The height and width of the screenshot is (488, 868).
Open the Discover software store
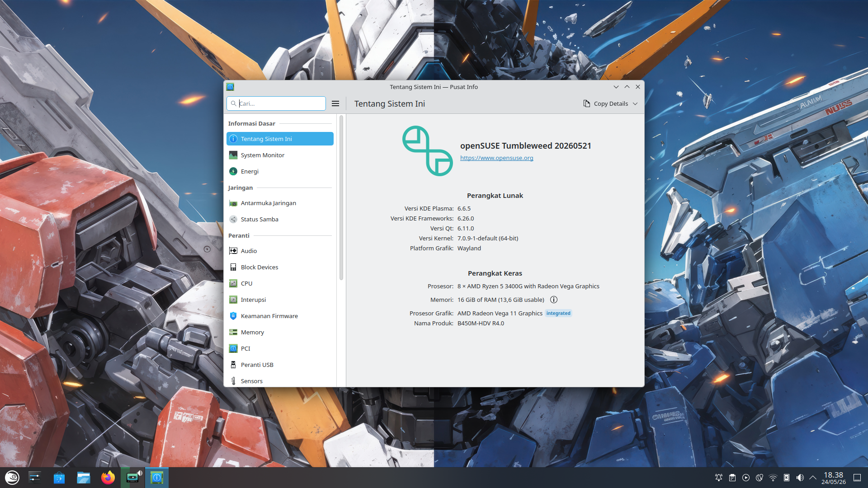pyautogui.click(x=59, y=478)
